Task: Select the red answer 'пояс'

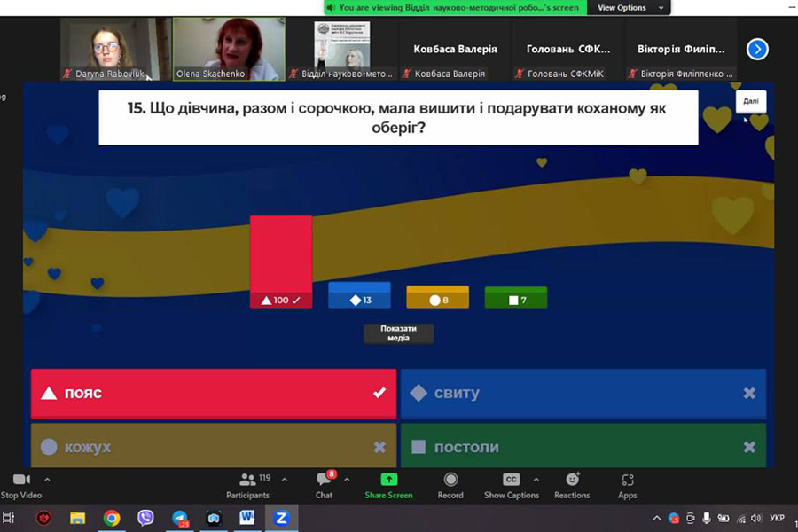Action: tap(213, 394)
